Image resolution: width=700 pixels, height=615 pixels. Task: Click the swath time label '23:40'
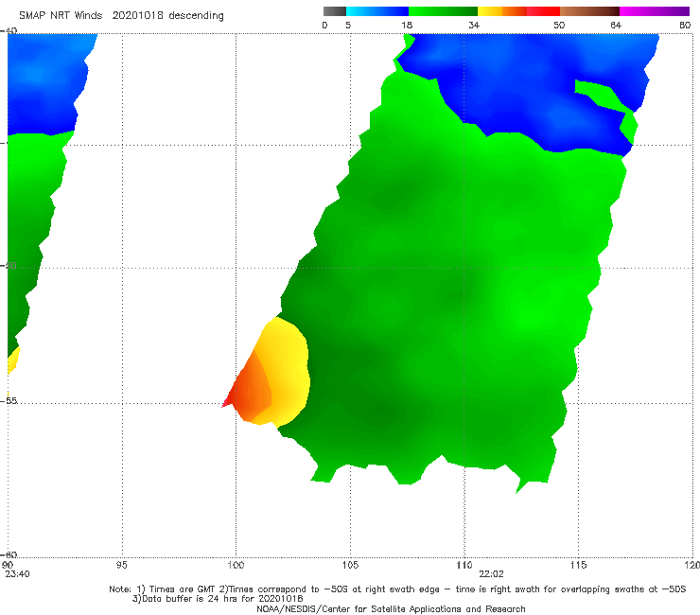pos(17,574)
